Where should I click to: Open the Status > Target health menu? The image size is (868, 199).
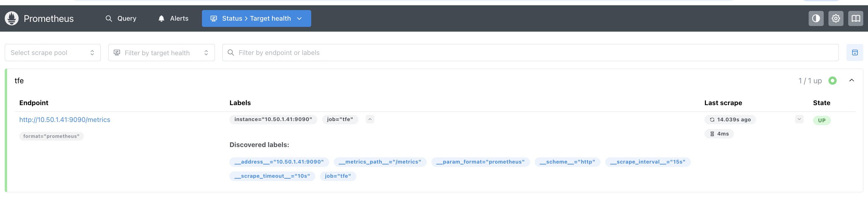256,19
